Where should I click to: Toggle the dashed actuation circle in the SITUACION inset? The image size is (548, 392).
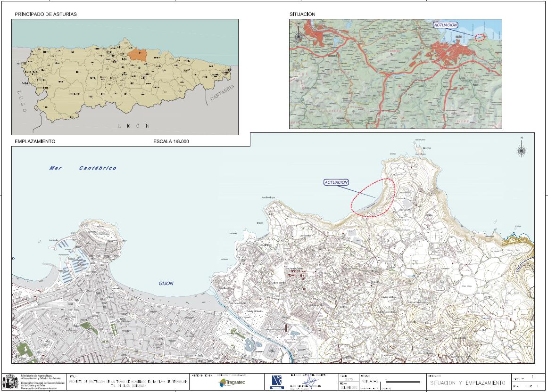(480, 37)
